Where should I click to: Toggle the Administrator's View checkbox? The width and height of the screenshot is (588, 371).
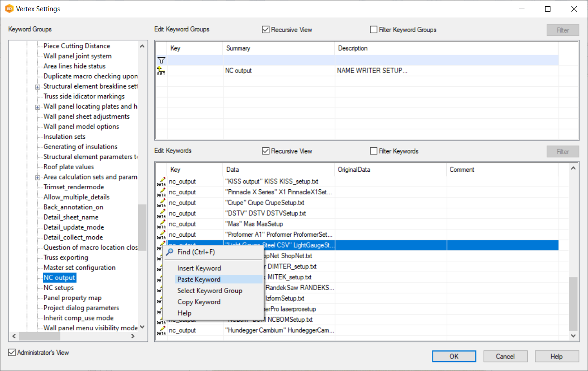pyautogui.click(x=12, y=353)
